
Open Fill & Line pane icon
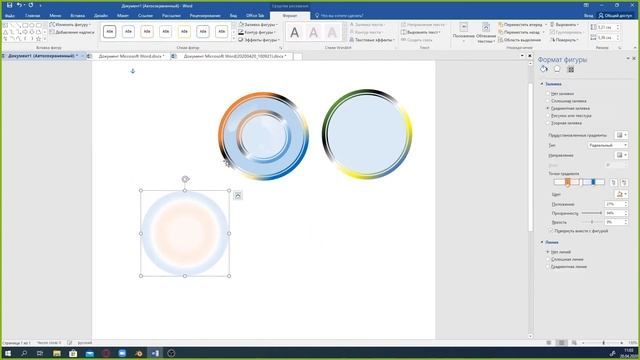(544, 69)
